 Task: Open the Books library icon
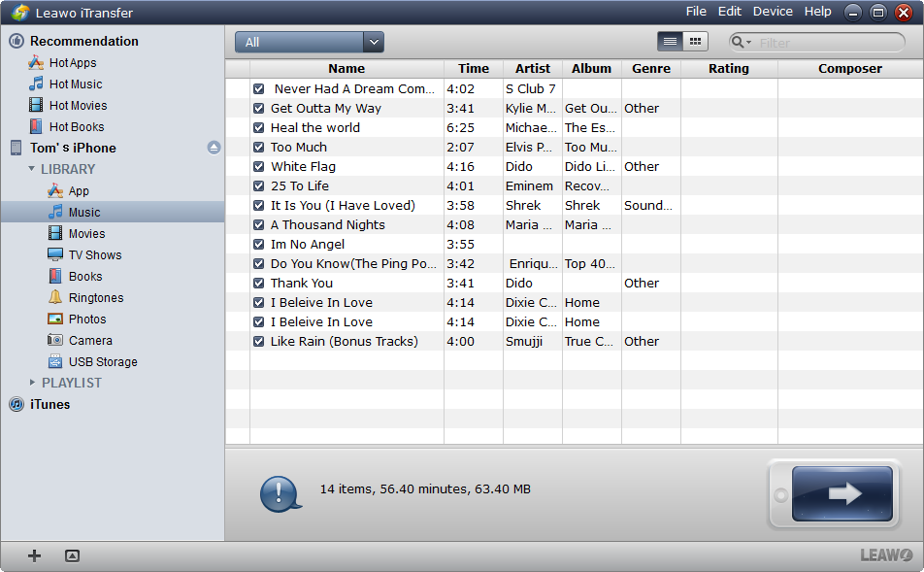point(55,276)
